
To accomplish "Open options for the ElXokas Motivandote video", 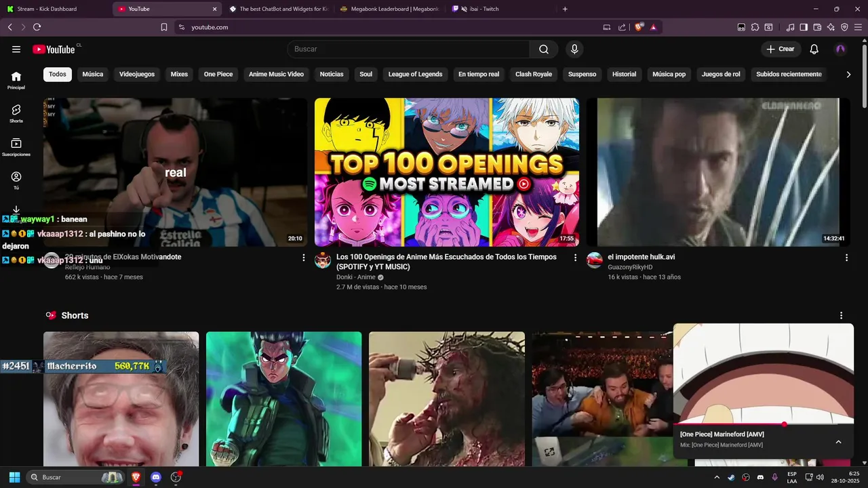I will coord(303,258).
